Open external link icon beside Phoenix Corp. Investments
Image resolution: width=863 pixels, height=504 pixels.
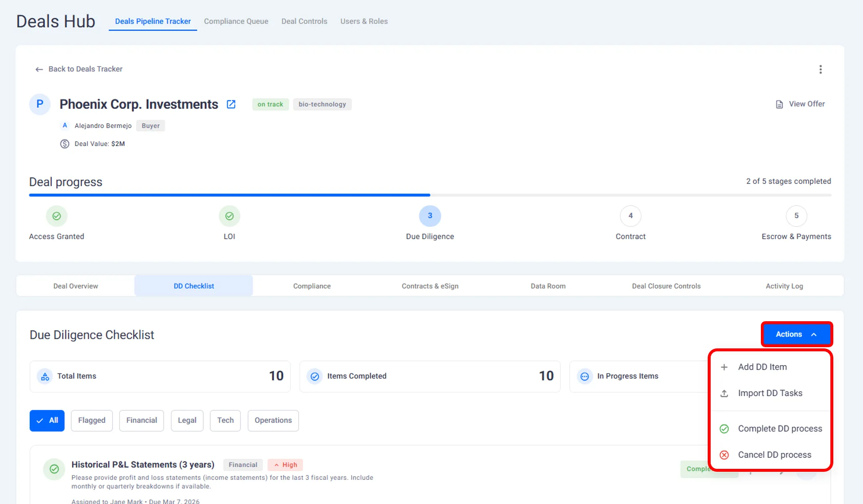pos(231,104)
